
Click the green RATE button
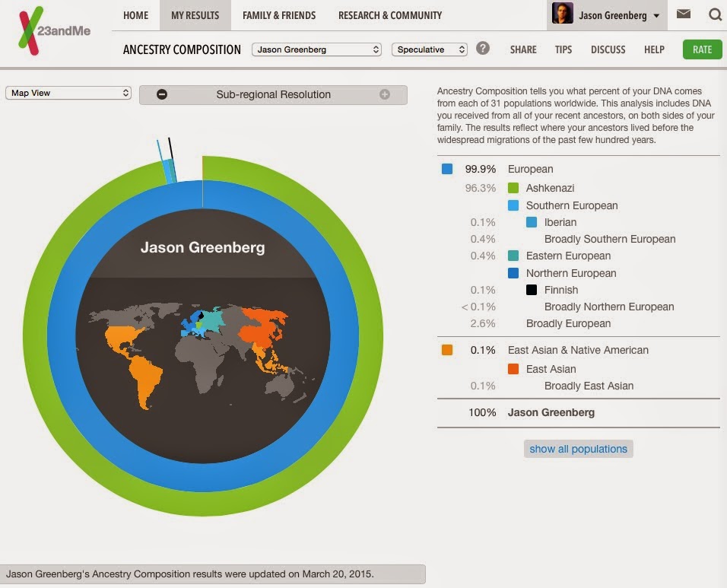703,49
